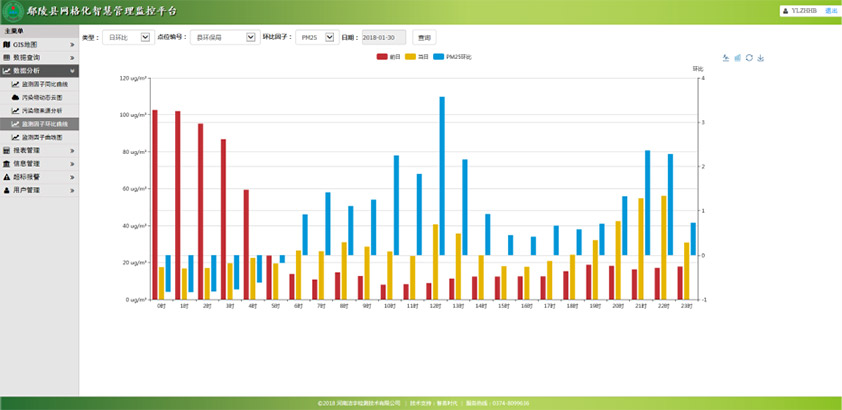Download chart as image icon
Image resolution: width=842 pixels, height=410 pixels.
point(761,58)
